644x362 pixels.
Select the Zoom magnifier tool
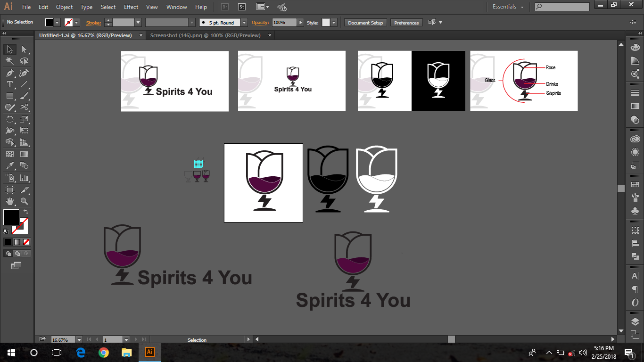tap(24, 201)
